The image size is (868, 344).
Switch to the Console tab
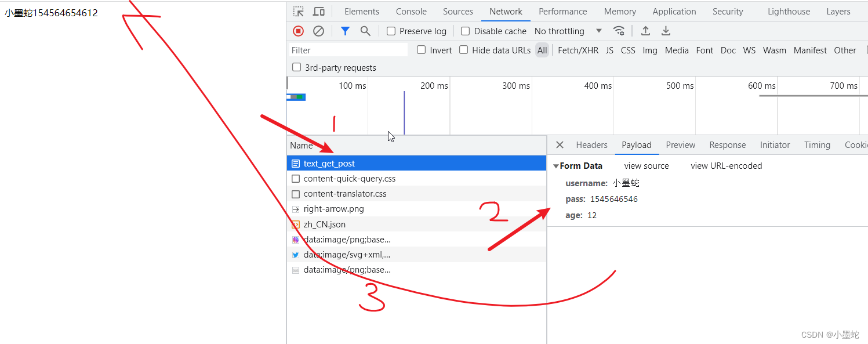coord(411,12)
